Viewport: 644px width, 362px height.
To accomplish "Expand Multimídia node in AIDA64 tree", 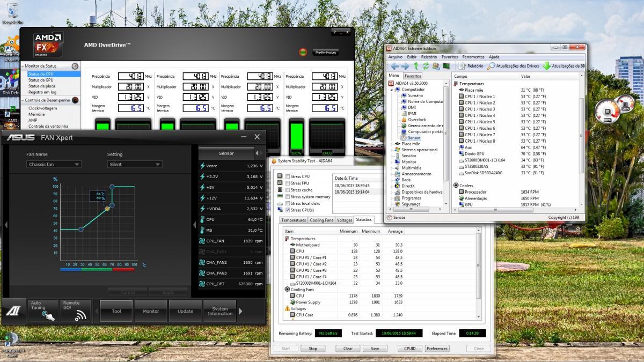I will tap(391, 168).
